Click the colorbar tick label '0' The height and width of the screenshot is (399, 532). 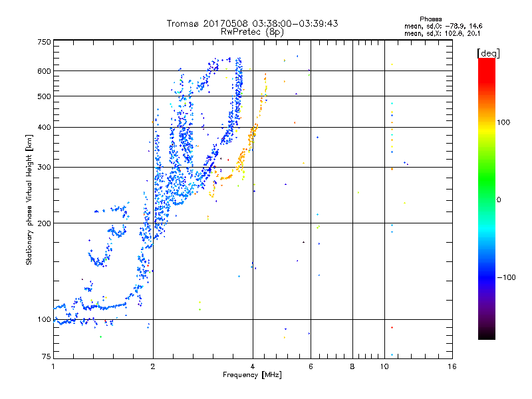[x=499, y=200]
